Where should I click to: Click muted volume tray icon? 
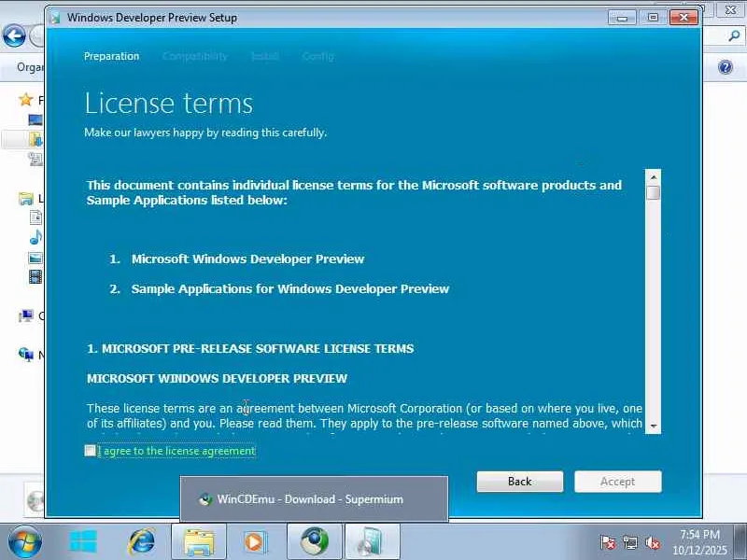click(652, 542)
